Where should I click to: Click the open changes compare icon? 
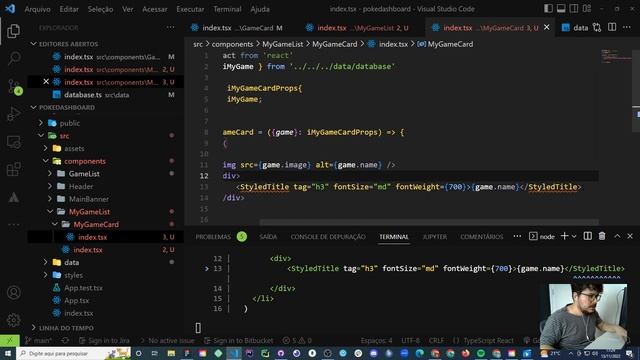(597, 27)
